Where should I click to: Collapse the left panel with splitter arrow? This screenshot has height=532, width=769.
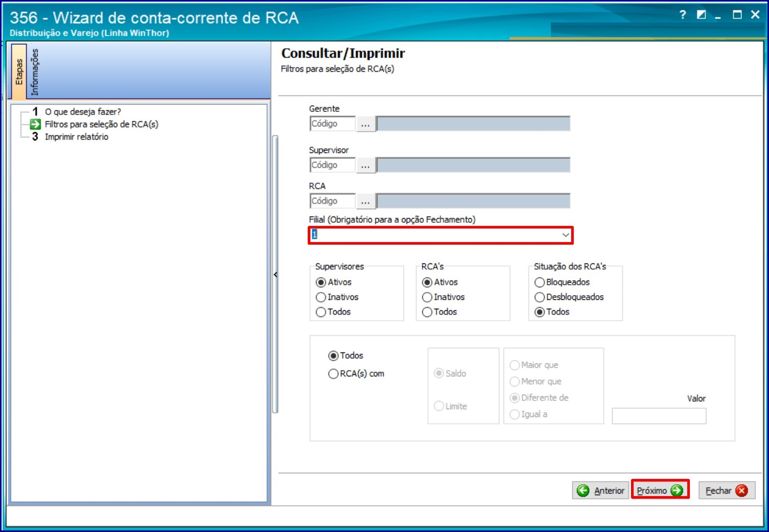(x=275, y=274)
